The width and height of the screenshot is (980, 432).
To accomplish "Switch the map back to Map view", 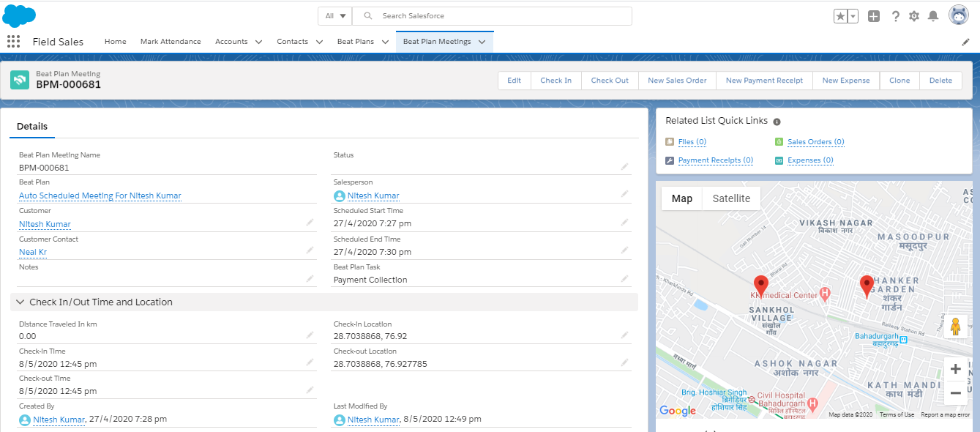I will [681, 198].
